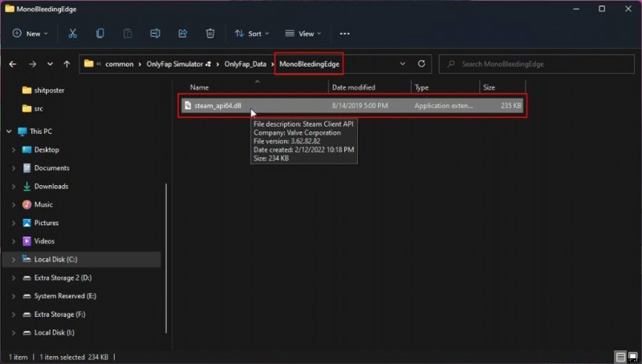642x364 pixels.
Task: Share the selected file
Action: [183, 34]
